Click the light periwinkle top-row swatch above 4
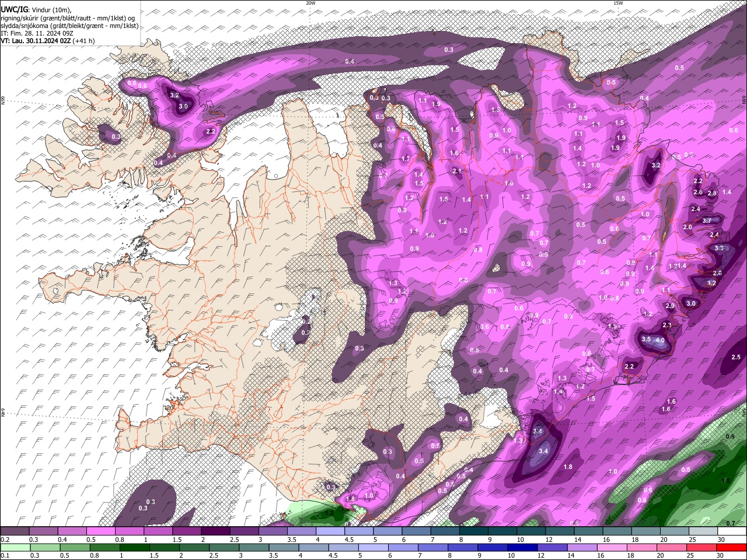 (x=330, y=531)
